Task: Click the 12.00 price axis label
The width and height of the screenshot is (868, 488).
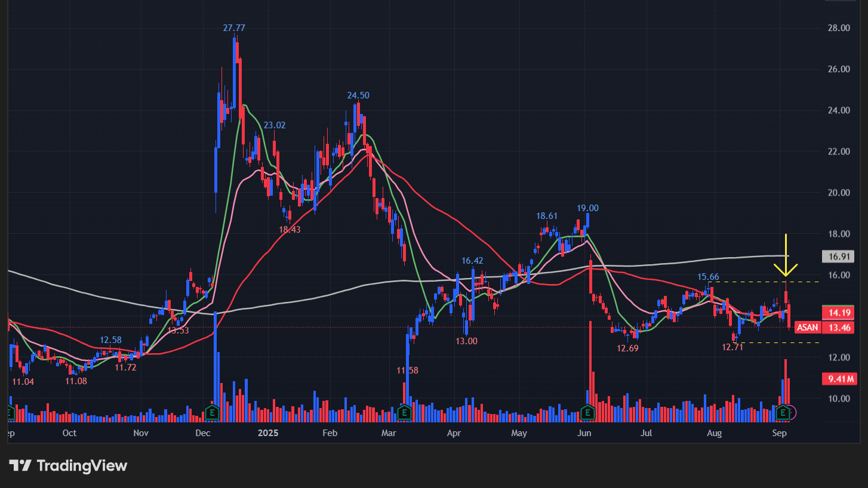Action: pos(839,357)
